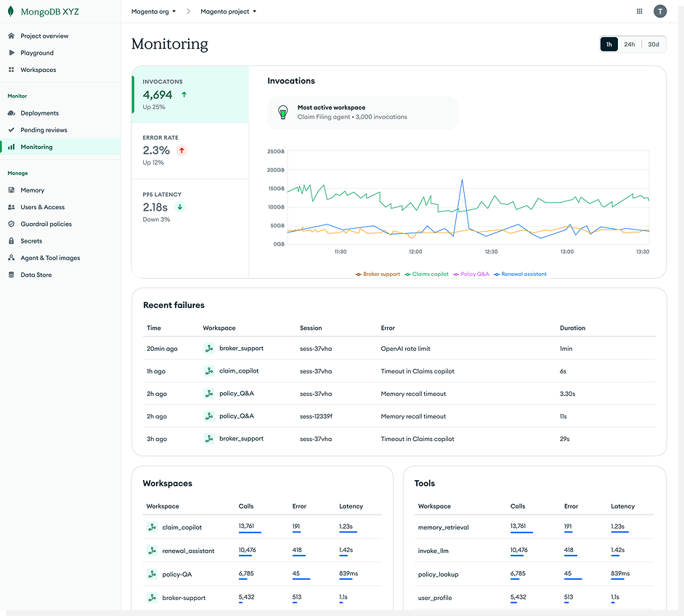This screenshot has height=616, width=684.
Task: Click workspace icon in 20min ago failure row
Action: click(x=209, y=349)
